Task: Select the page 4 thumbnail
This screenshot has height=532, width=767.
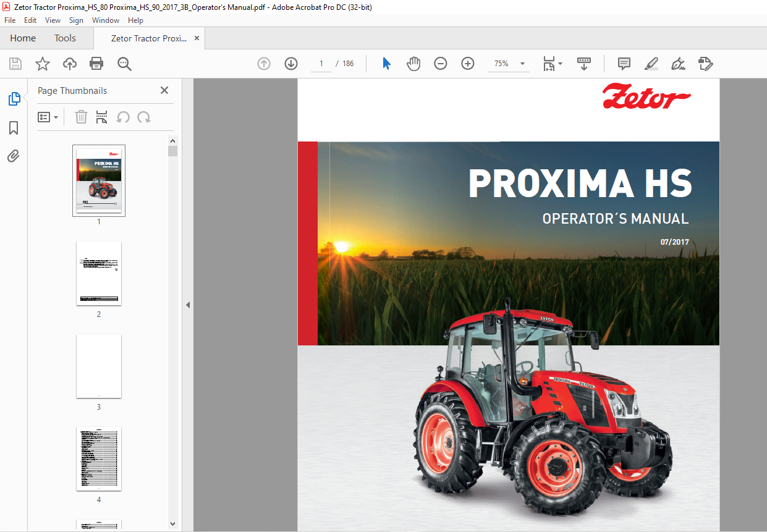Action: coord(99,458)
